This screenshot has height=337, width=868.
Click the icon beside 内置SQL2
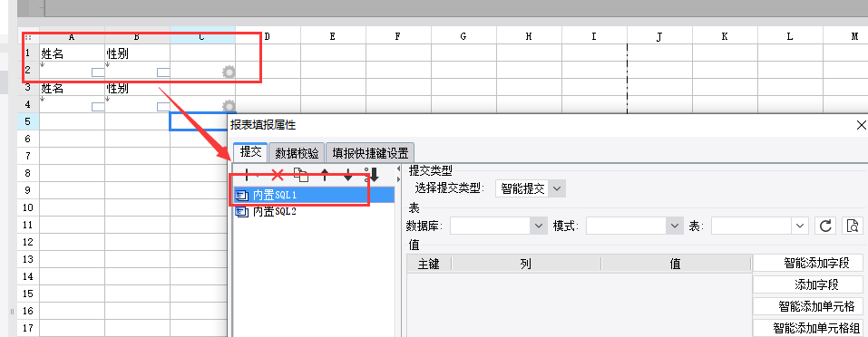pos(242,212)
